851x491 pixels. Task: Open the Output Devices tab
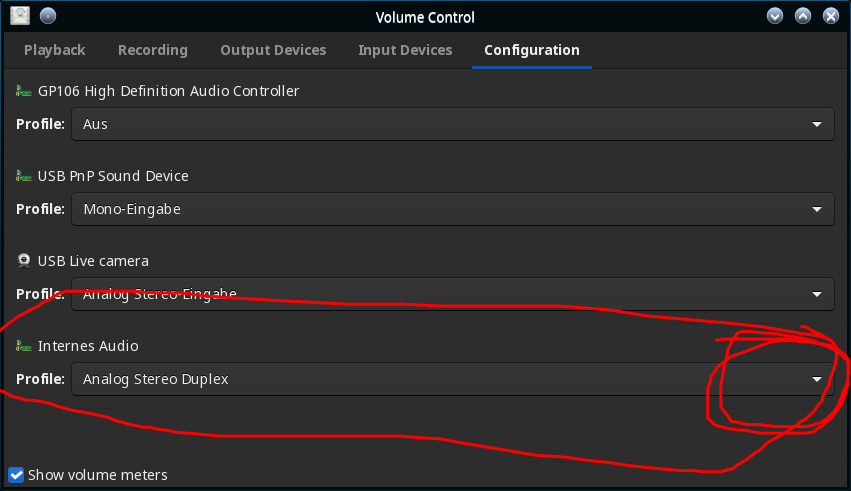tap(273, 50)
